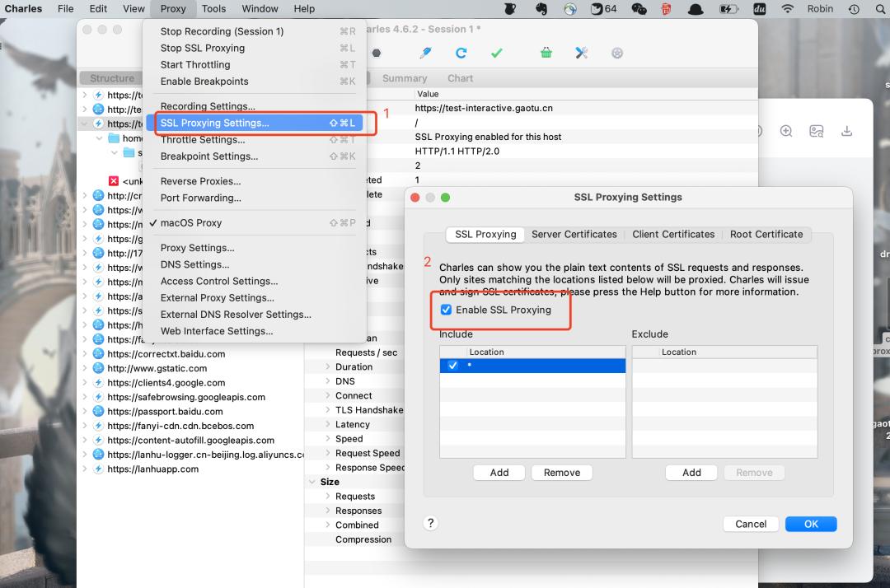Viewport: 890px width, 588px height.
Task: Uncheck the wildcard location entry checkbox
Action: coord(452,366)
